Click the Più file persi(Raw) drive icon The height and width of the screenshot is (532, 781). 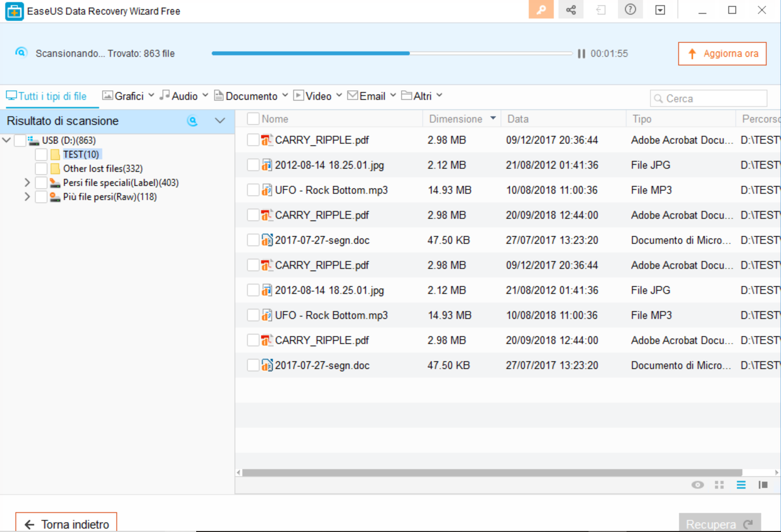(x=55, y=197)
